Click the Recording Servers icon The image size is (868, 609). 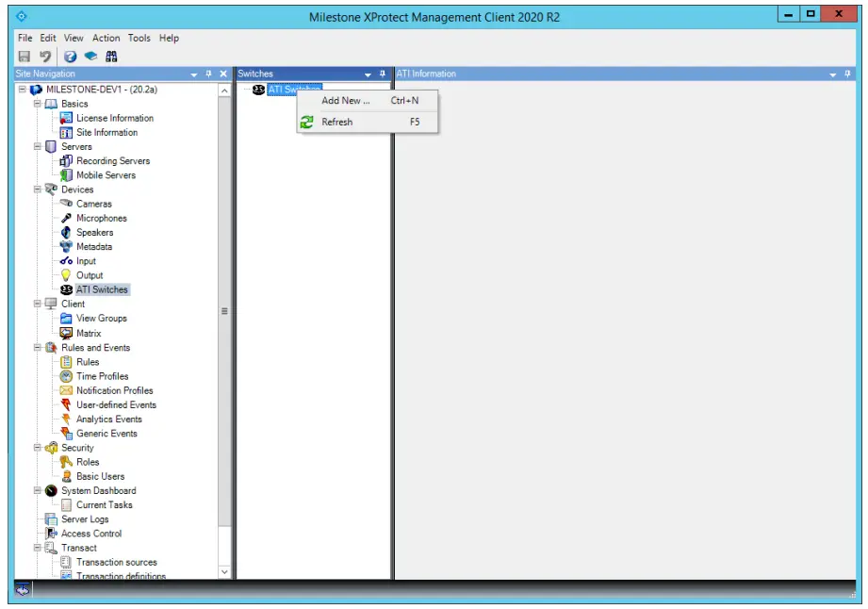[x=66, y=160]
